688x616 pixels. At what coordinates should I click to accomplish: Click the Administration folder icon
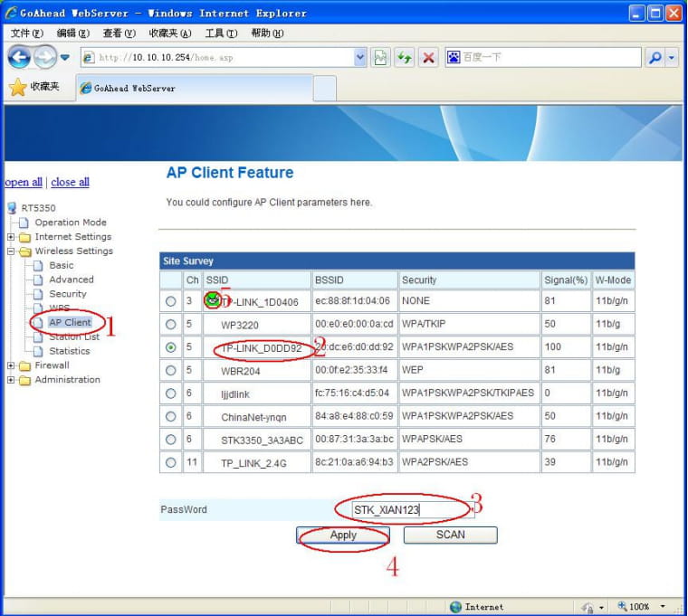tap(25, 380)
